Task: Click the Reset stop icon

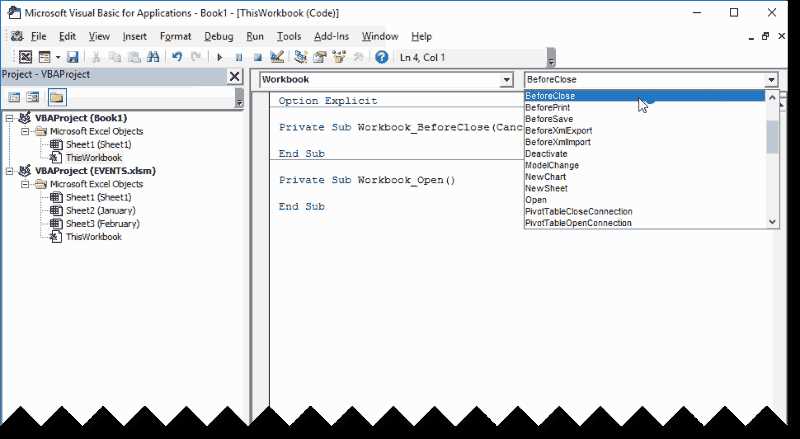Action: pyautogui.click(x=258, y=57)
